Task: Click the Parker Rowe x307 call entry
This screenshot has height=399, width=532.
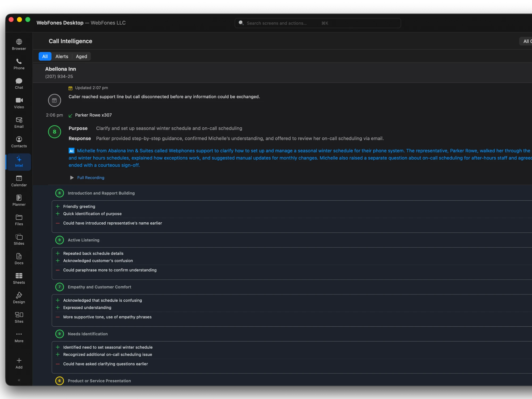Action: (93, 115)
